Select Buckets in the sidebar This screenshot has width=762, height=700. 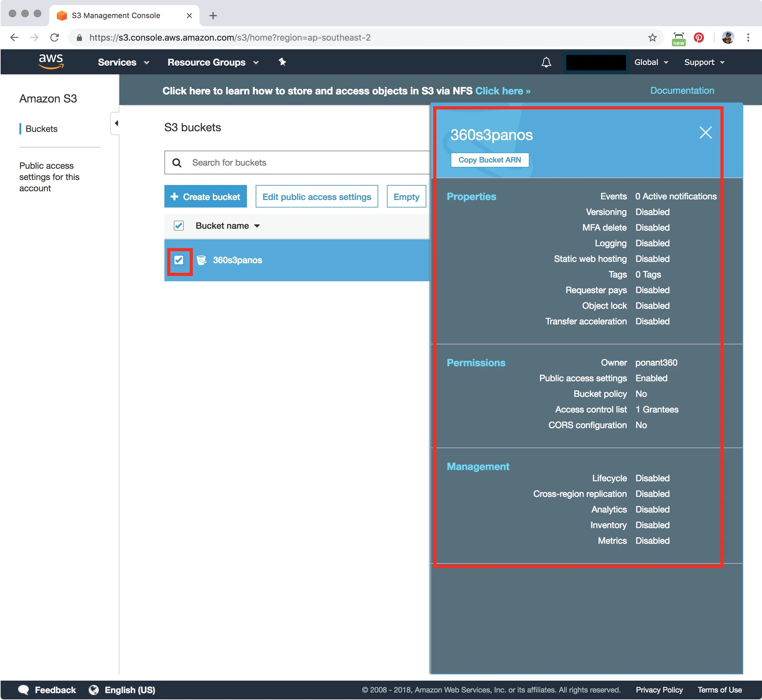tap(41, 129)
